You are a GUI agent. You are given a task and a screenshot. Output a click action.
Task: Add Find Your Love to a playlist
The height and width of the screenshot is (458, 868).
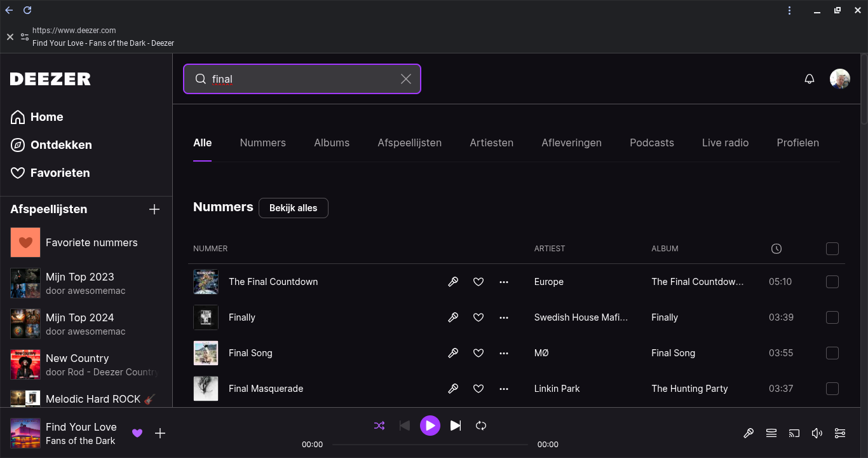[160, 433]
